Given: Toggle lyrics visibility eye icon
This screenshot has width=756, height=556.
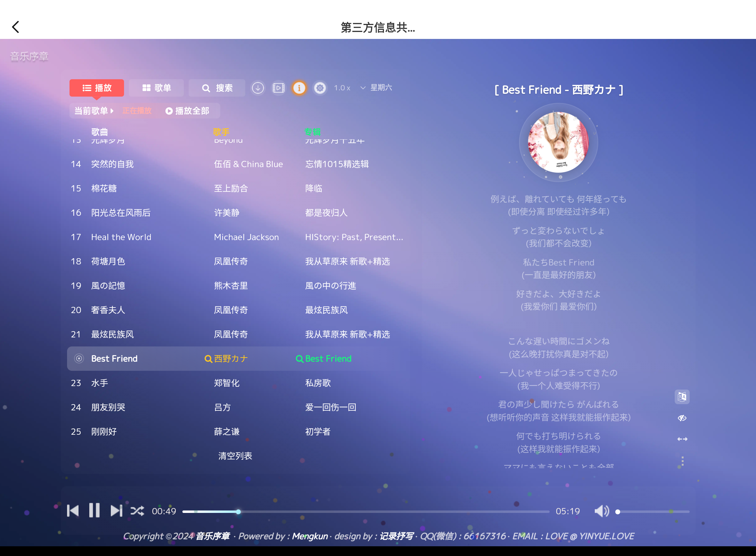Looking at the screenshot, I should click(x=682, y=418).
